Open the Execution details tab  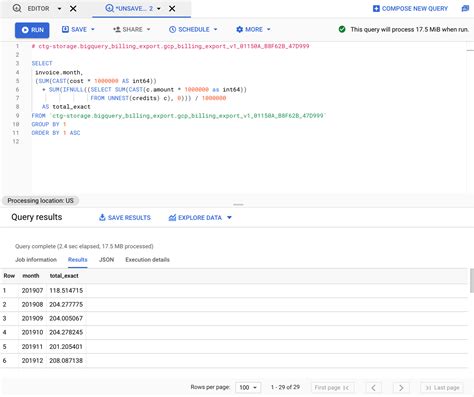tap(147, 260)
